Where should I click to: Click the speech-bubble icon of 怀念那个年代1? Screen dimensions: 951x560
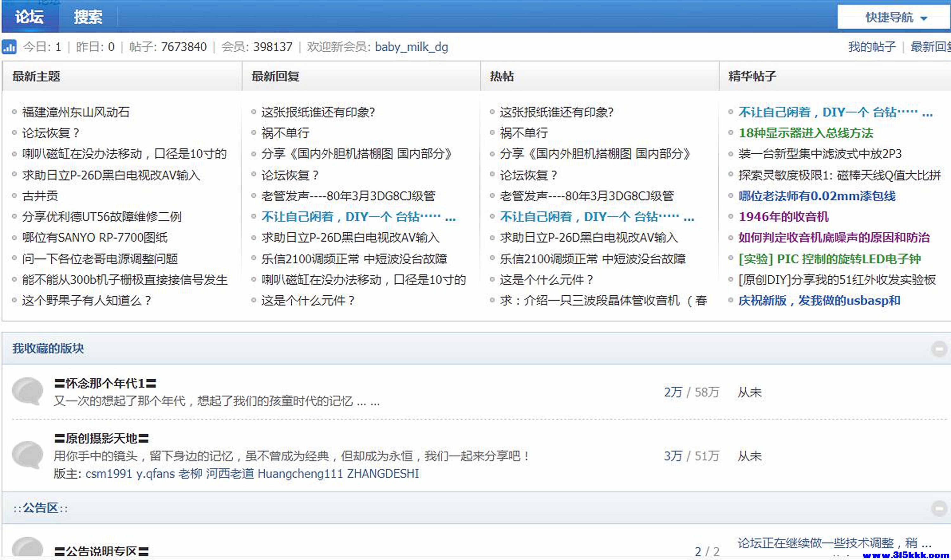tap(28, 391)
